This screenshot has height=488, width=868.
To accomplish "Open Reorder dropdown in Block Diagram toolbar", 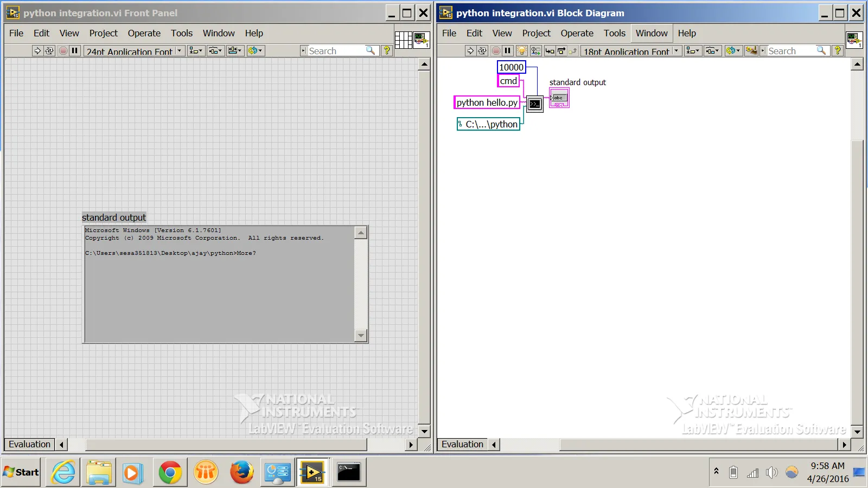I will click(x=733, y=50).
